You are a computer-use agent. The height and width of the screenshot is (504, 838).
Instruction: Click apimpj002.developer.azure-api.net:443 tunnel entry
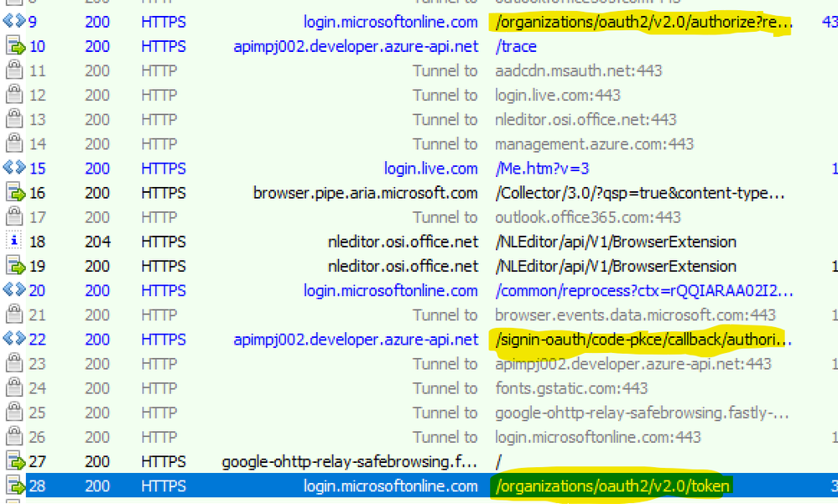pos(633,365)
